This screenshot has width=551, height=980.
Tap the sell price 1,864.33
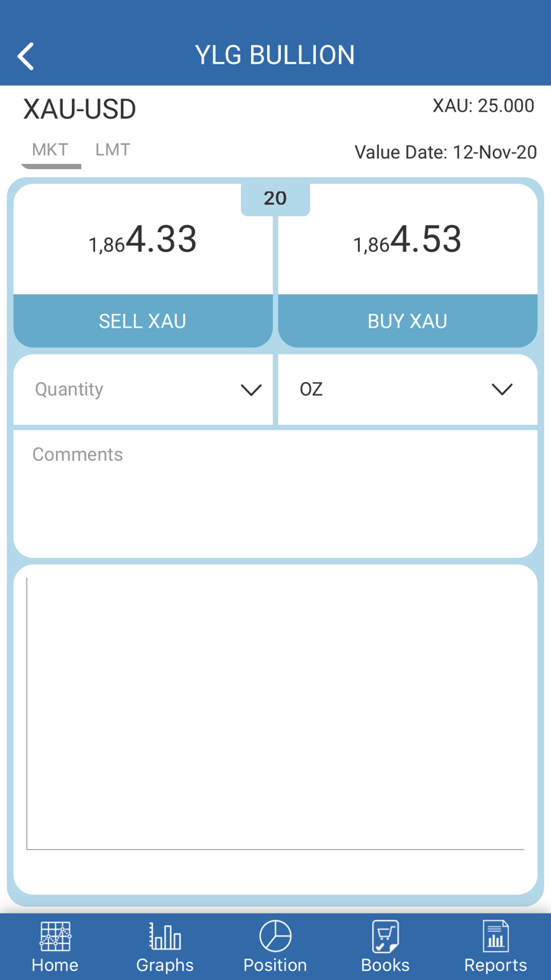(143, 240)
